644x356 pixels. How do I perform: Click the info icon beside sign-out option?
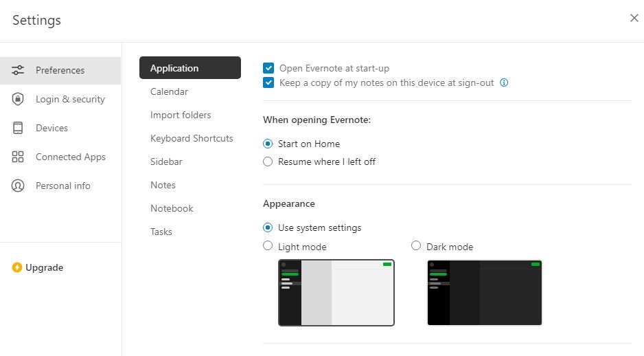coord(504,82)
